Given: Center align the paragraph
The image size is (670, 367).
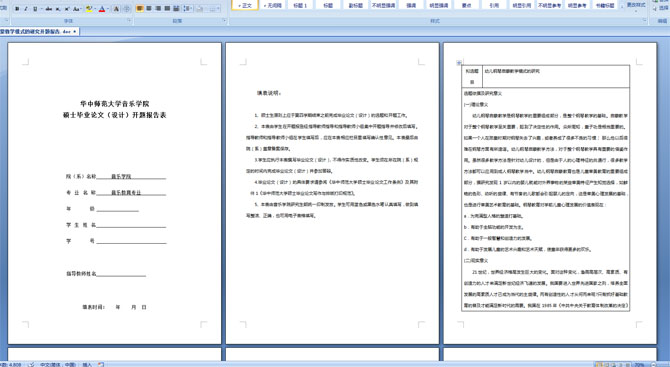Looking at the screenshot, I should tap(149, 8).
